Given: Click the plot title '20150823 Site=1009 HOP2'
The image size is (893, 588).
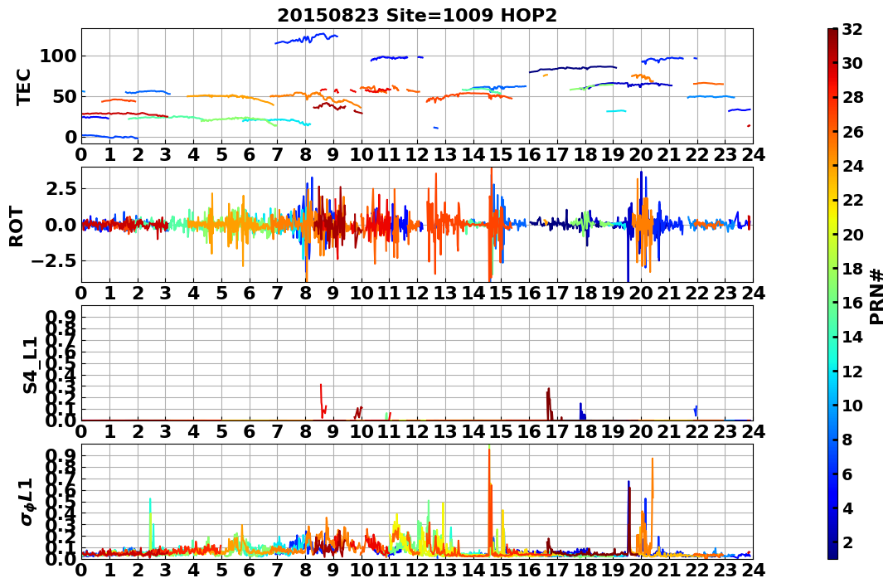Looking at the screenshot, I should pos(417,15).
